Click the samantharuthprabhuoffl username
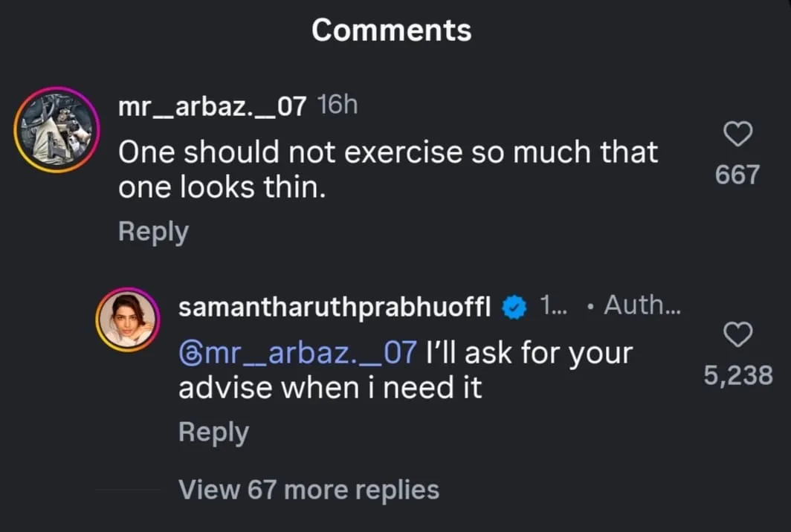 pos(335,307)
